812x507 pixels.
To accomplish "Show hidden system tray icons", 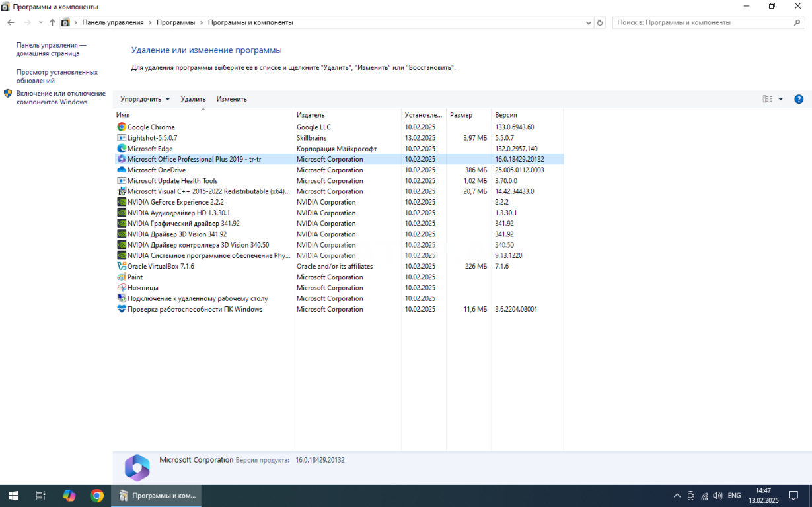I will tap(677, 496).
